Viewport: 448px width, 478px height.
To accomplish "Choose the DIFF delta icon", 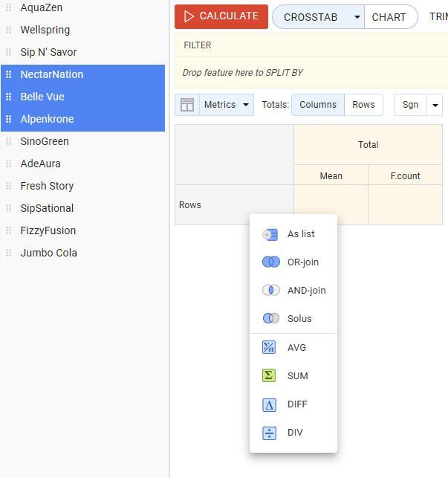I will pyautogui.click(x=270, y=404).
